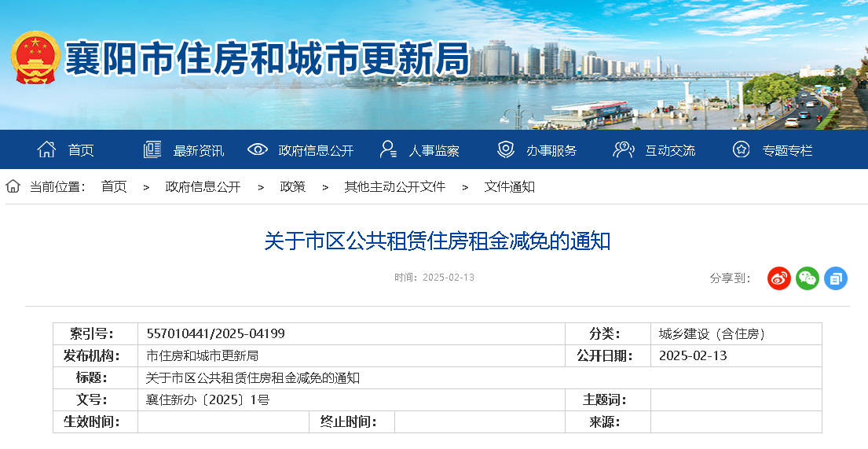
Task: Go to 其他主动公开文件 breadcrumb link
Action: pyautogui.click(x=394, y=187)
